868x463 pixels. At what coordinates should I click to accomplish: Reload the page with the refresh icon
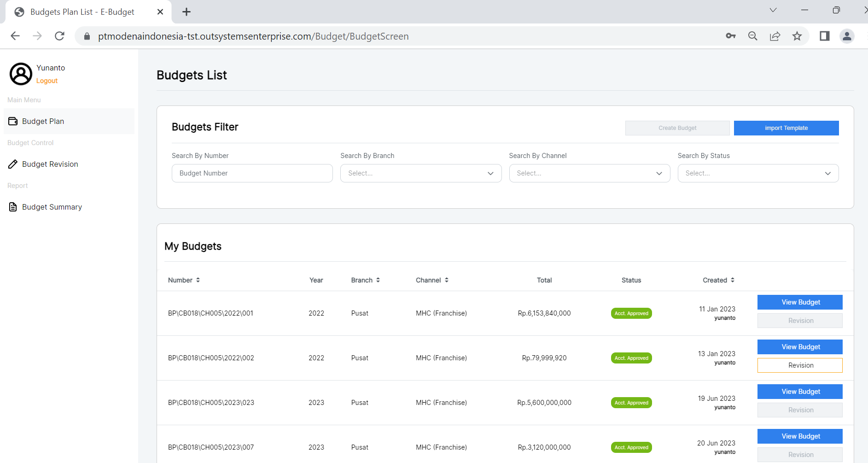click(59, 36)
